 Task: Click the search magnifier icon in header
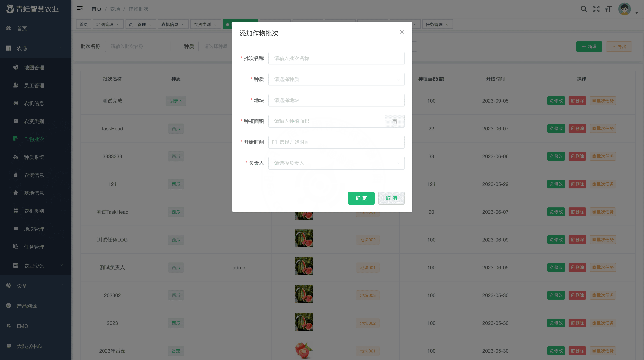[584, 9]
